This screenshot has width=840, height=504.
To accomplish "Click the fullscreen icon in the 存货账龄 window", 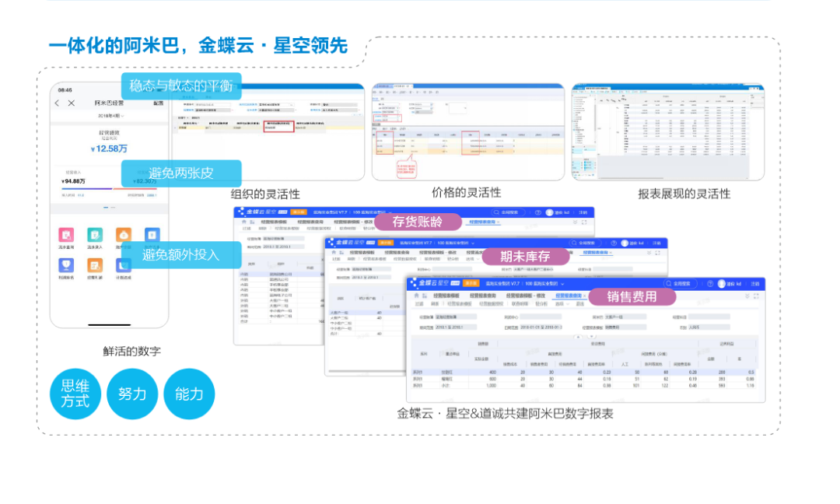I will pyautogui.click(x=584, y=222).
